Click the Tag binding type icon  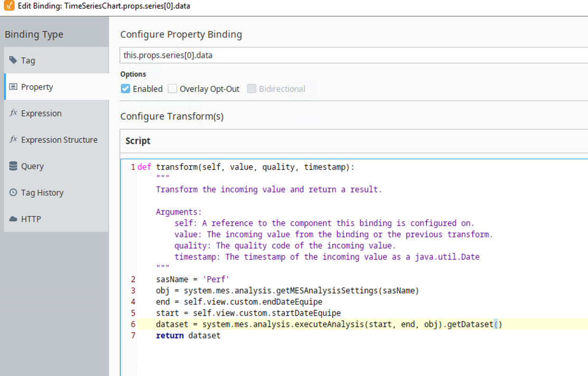[13, 60]
